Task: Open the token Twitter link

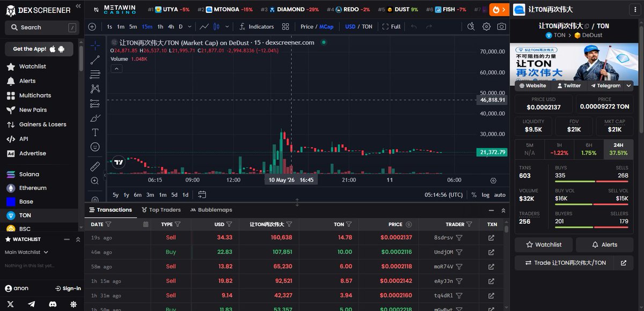Action: (568, 86)
